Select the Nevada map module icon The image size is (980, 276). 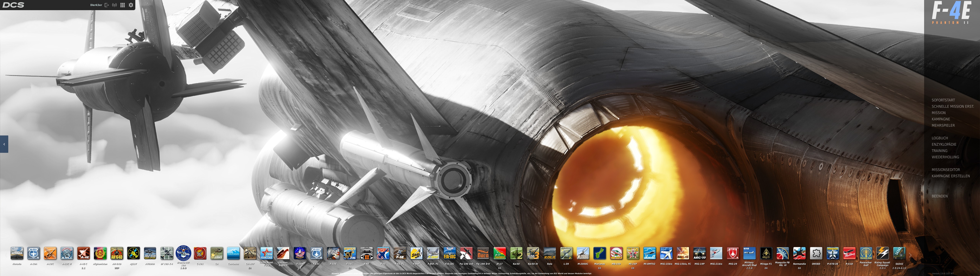[x=17, y=253]
